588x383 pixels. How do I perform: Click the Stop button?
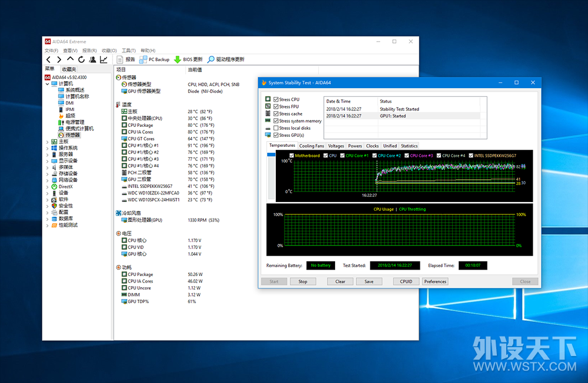[x=303, y=281]
